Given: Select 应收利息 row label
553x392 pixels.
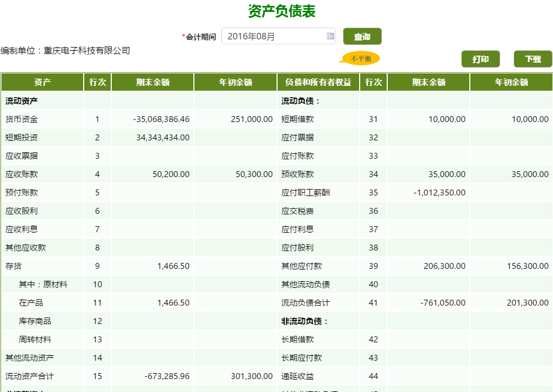Looking at the screenshot, I should point(22,229).
